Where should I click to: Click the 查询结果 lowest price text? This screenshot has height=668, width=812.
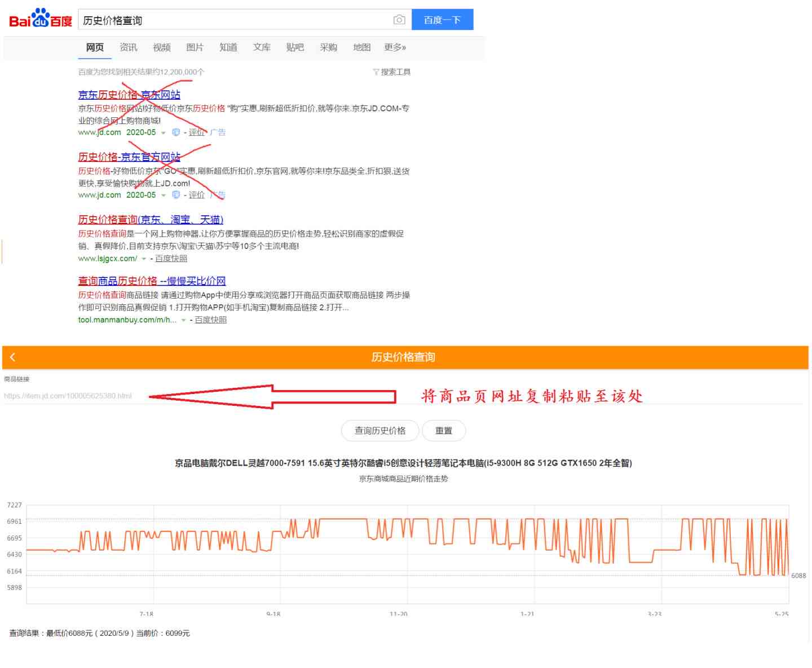click(x=100, y=633)
